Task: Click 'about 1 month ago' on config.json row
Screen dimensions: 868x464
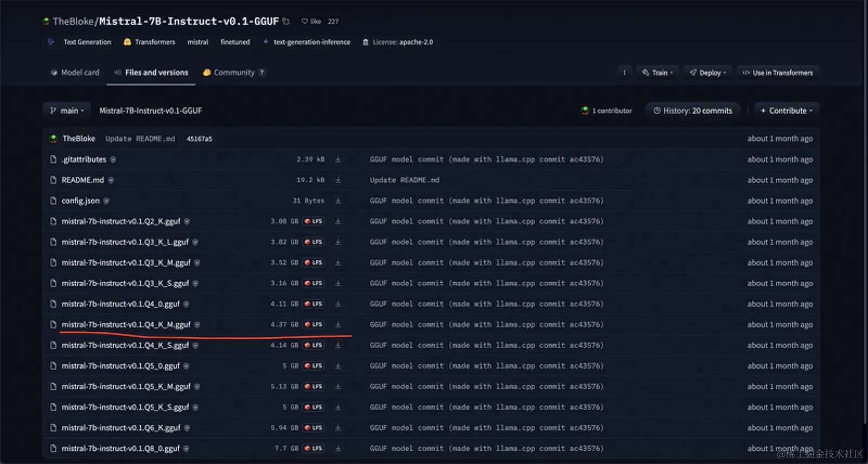Action: 780,201
